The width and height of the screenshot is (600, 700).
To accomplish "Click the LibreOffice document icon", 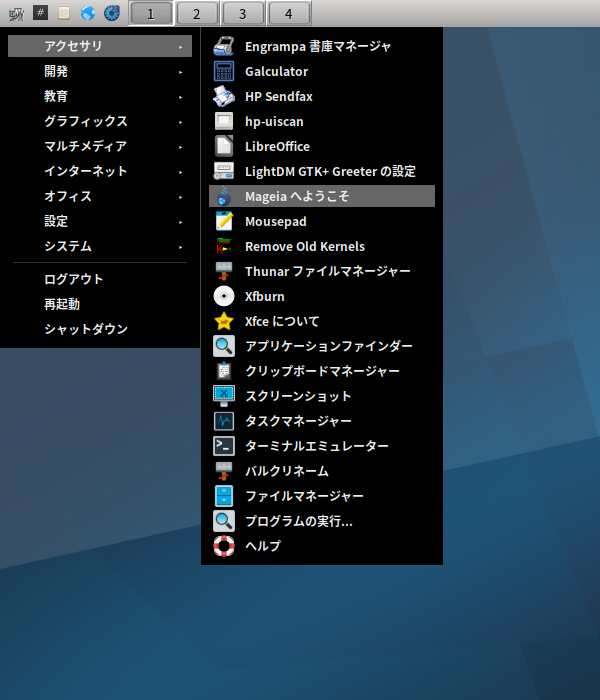I will 224,146.
